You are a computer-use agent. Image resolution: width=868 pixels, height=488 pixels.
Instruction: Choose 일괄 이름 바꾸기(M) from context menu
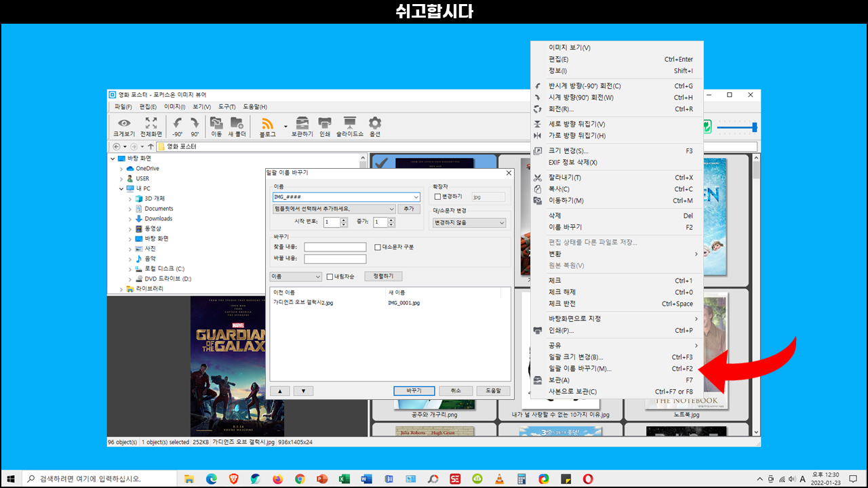coord(616,369)
